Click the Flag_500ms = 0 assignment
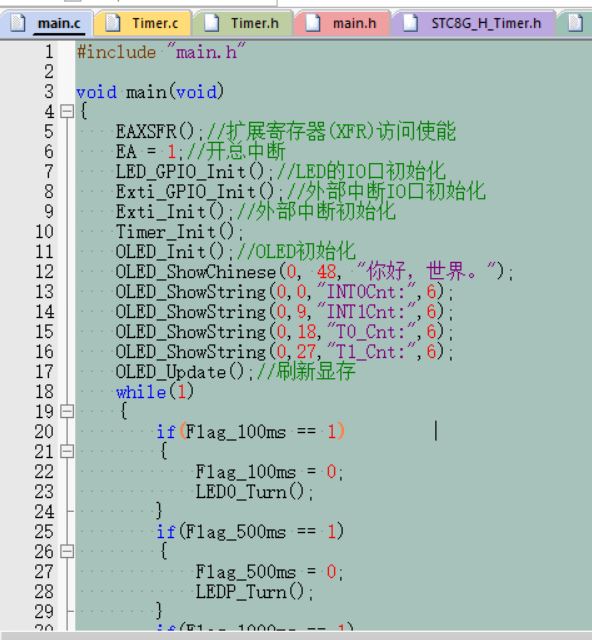Viewport: 592px width, 640px height. [269, 572]
